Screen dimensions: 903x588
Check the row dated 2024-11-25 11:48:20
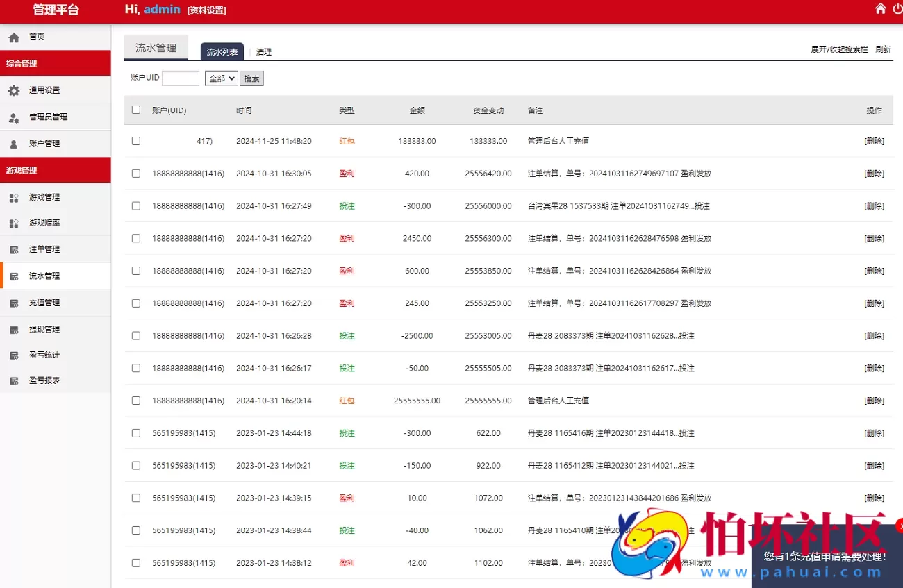(136, 141)
